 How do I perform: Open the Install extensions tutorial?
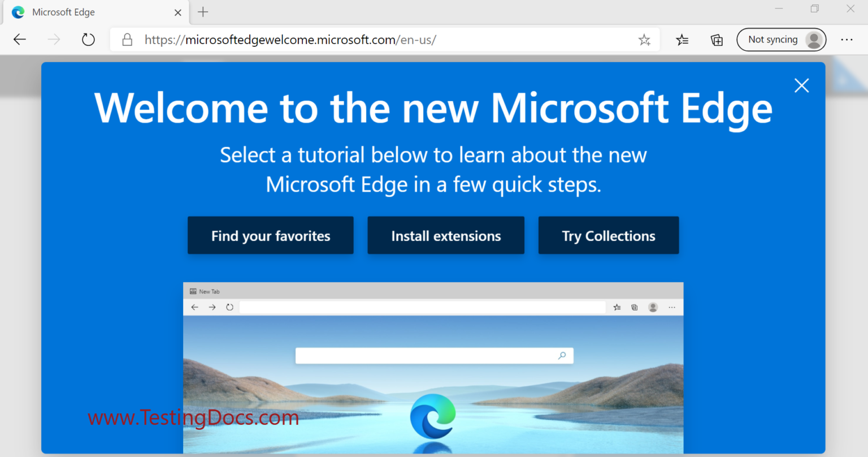click(x=445, y=235)
